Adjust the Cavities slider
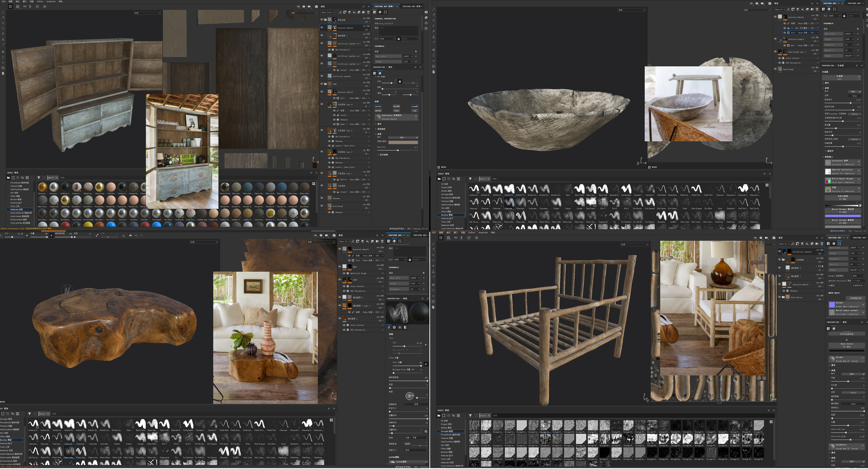The height and width of the screenshot is (469, 868). 398,150
